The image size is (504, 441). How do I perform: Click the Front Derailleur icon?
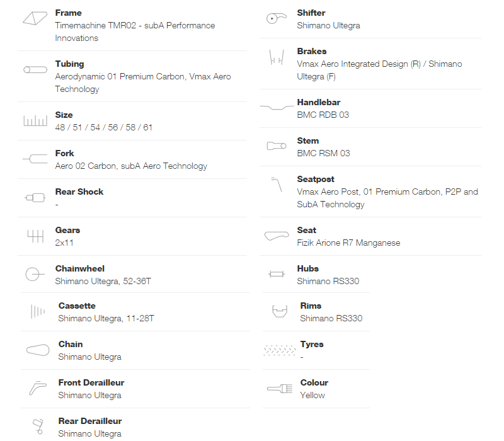38,388
